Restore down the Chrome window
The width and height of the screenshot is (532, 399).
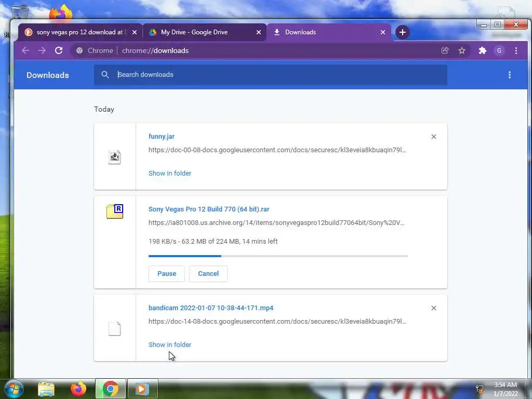[497, 25]
